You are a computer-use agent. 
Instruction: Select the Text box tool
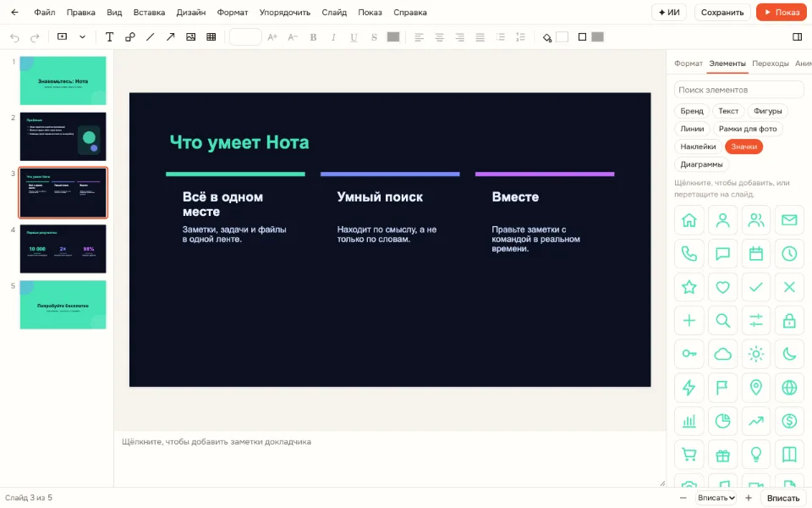[x=109, y=36]
